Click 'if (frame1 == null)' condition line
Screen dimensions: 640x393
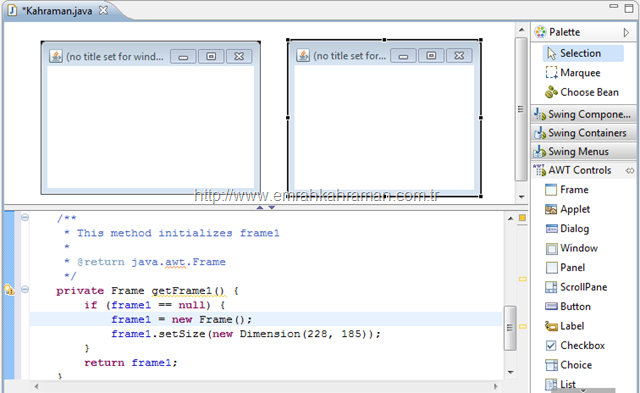154,305
